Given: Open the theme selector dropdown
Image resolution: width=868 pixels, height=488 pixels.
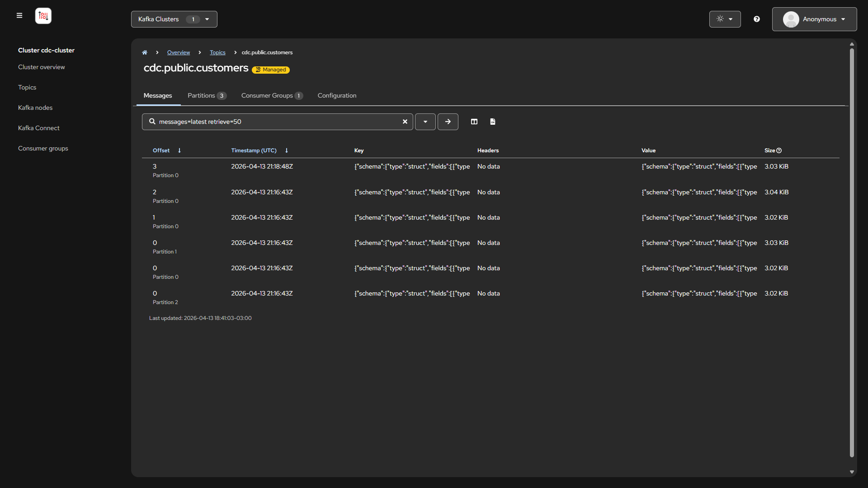Looking at the screenshot, I should coord(725,19).
